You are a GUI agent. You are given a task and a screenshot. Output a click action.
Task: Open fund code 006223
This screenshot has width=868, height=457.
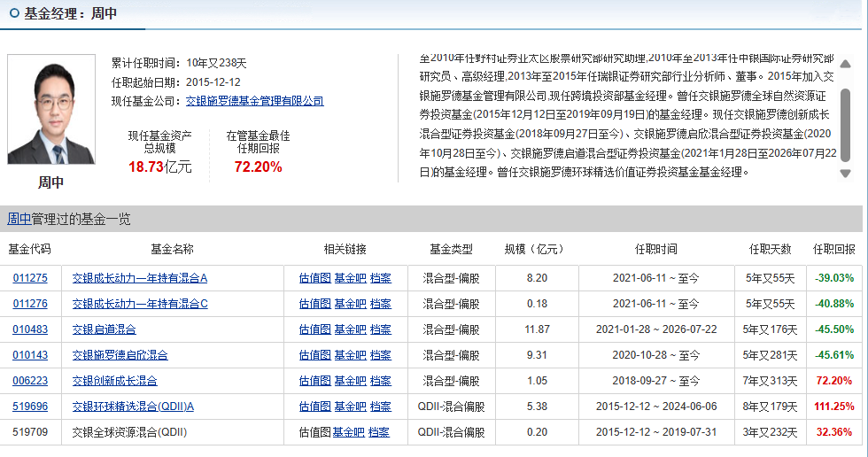30,381
